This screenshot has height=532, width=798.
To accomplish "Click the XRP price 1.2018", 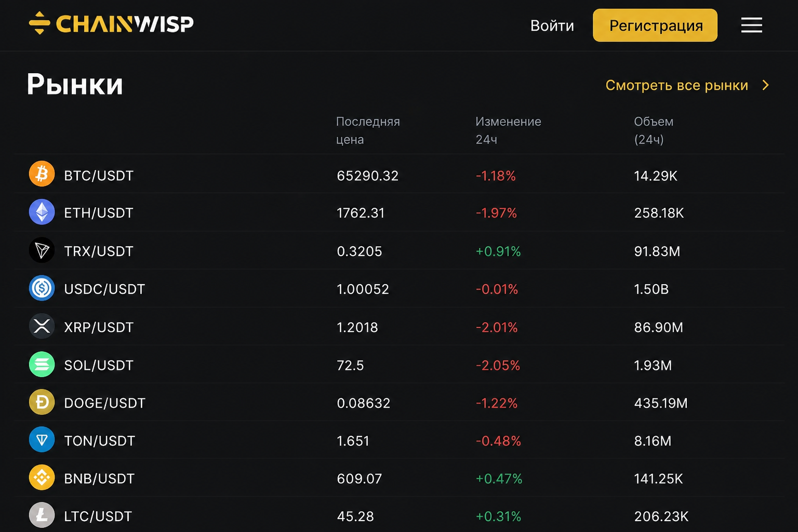I will 357,327.
